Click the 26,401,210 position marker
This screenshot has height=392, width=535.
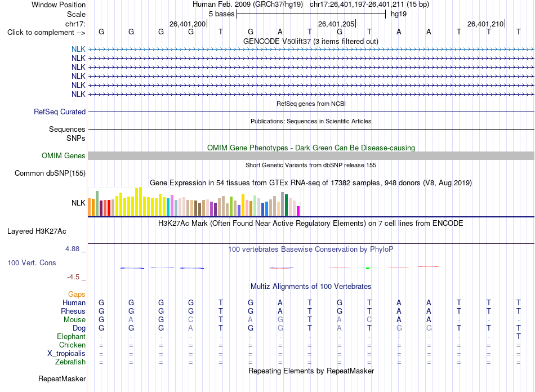[x=485, y=24]
